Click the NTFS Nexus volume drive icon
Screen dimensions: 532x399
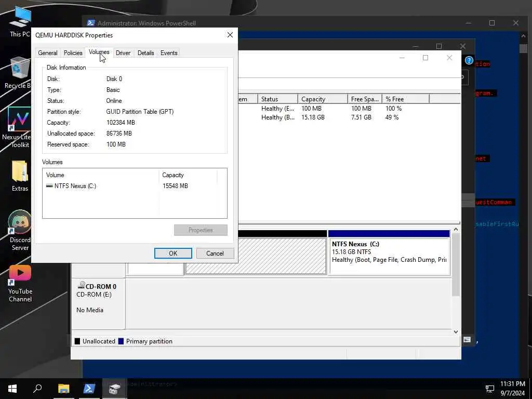click(49, 186)
